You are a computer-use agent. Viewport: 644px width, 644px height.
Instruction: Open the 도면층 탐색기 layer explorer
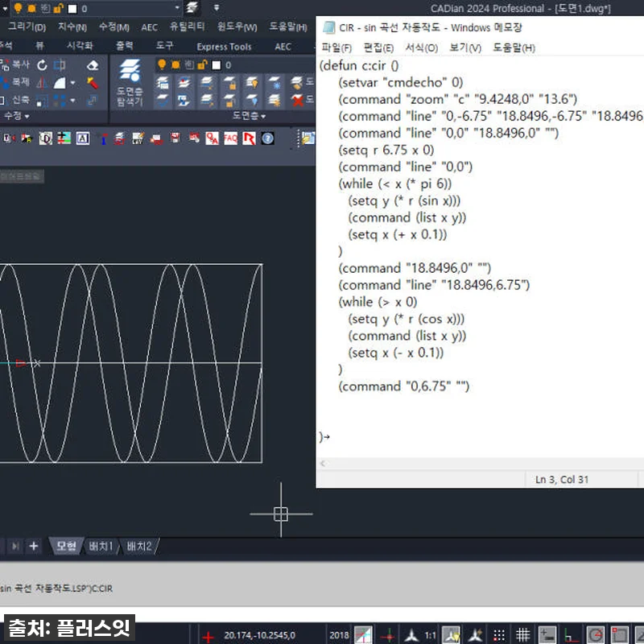[x=130, y=83]
